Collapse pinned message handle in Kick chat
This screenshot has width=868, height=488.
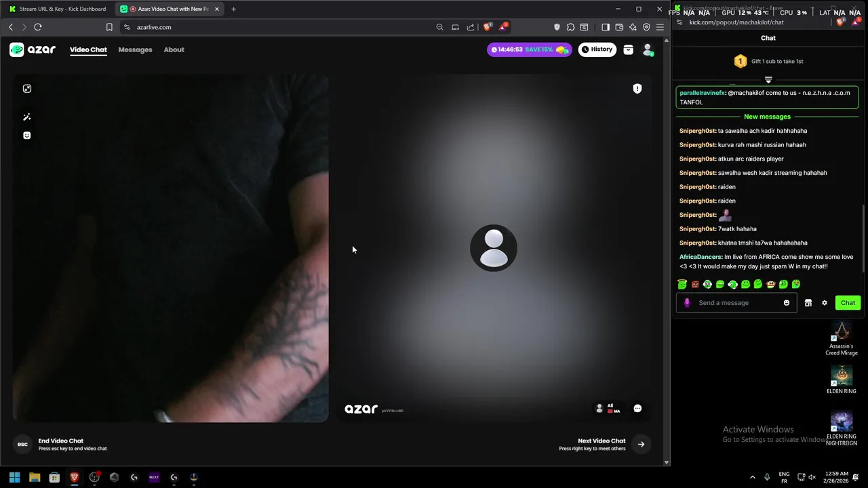(x=768, y=80)
